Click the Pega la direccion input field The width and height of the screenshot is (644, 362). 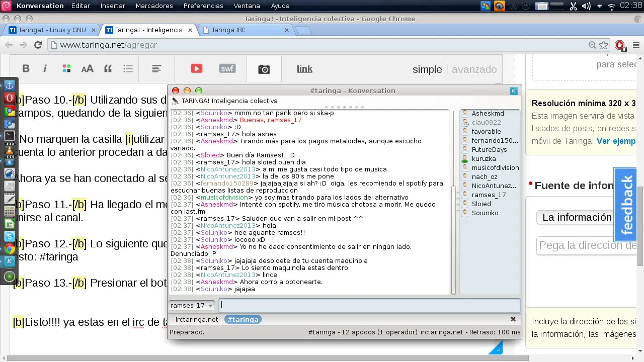coord(587,245)
